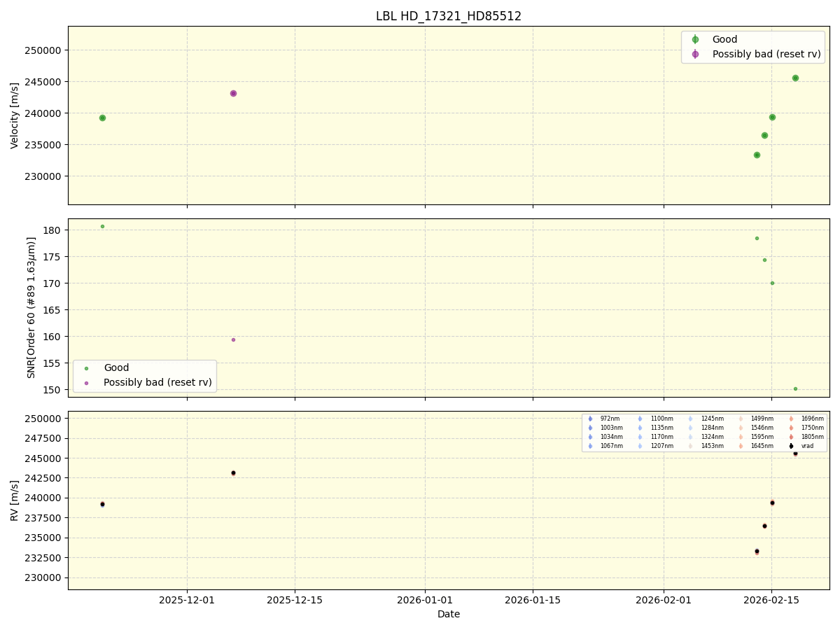Click the 2026-01-15 date tick label
Viewport: 840px width, 630px height.
coord(533,600)
